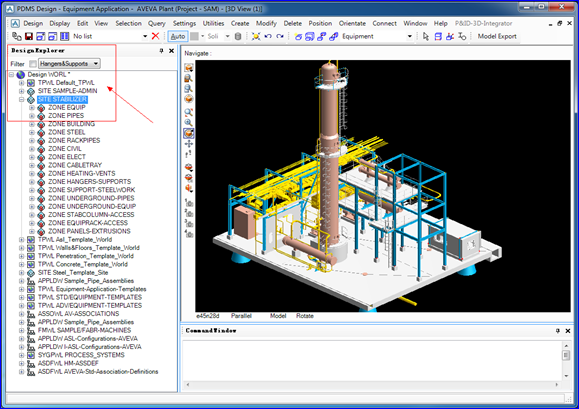Click the cylinder representation icon beside Soli dropdown

point(238,36)
